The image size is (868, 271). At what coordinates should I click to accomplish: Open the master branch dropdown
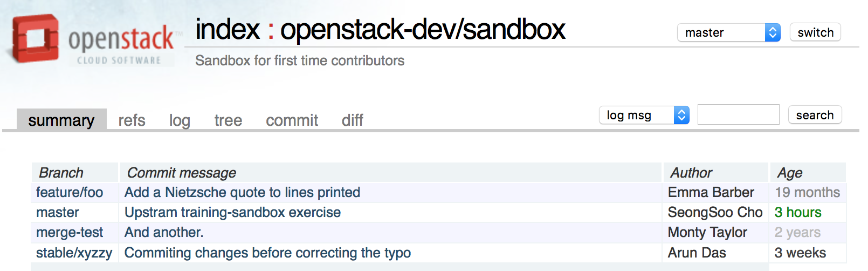[728, 33]
